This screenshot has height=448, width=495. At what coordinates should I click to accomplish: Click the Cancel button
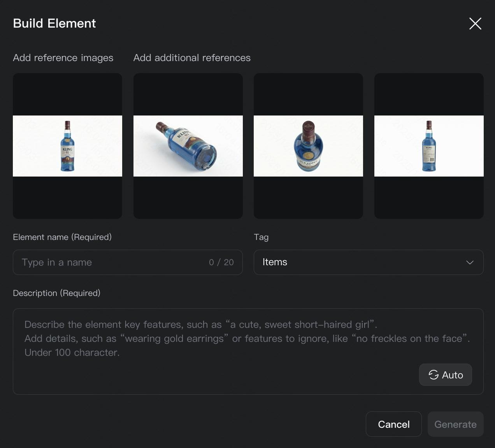[394, 424]
